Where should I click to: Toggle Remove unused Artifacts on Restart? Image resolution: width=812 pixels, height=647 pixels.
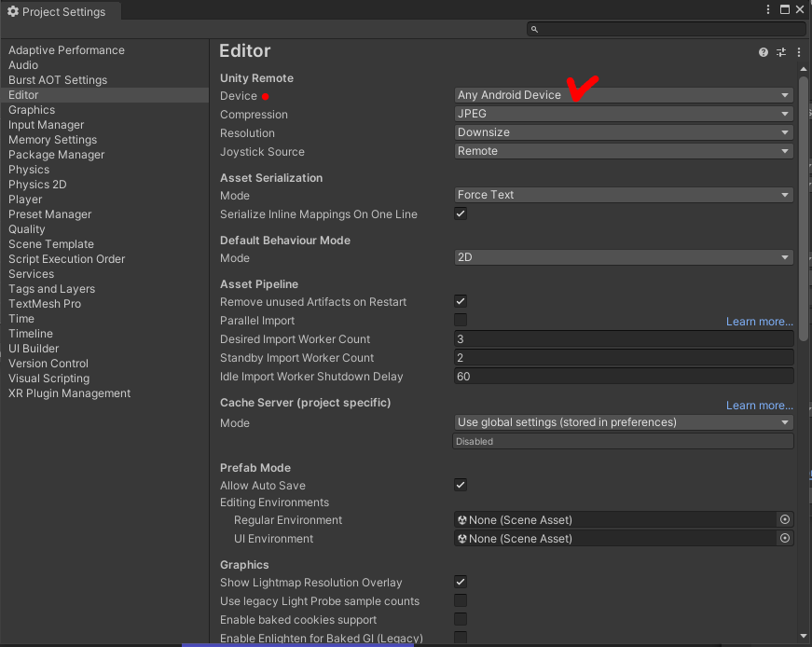pyautogui.click(x=461, y=301)
